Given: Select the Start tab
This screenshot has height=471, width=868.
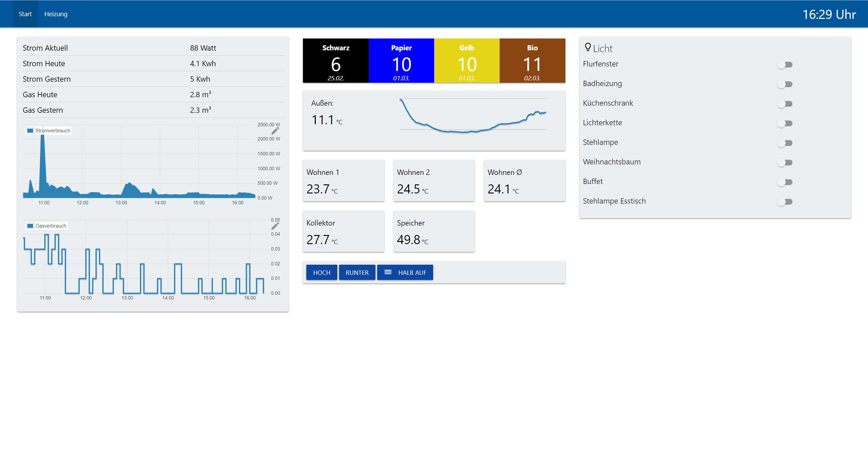Looking at the screenshot, I should click(25, 14).
